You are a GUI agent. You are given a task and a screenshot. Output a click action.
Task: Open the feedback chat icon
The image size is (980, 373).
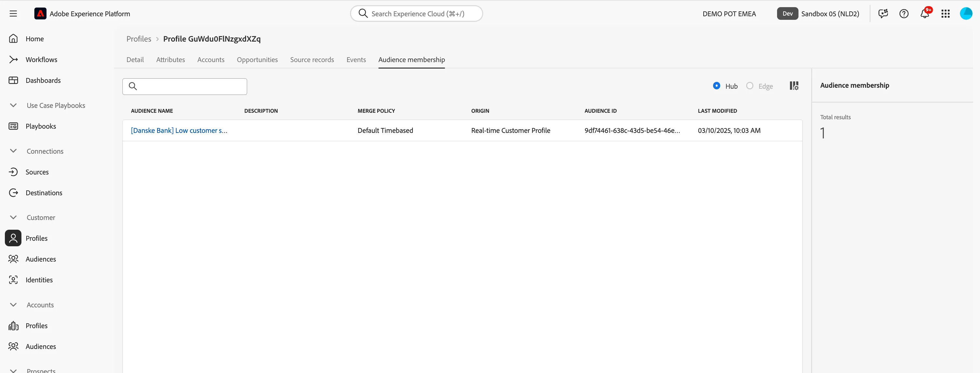[883, 14]
